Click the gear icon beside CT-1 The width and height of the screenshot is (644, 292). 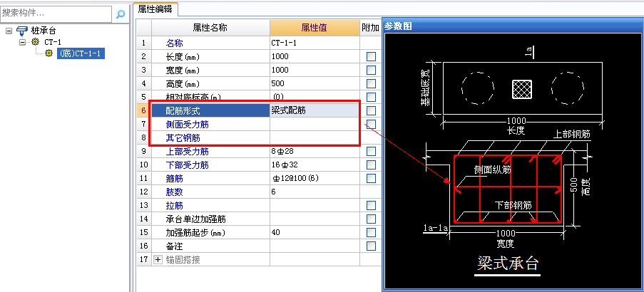(x=36, y=42)
